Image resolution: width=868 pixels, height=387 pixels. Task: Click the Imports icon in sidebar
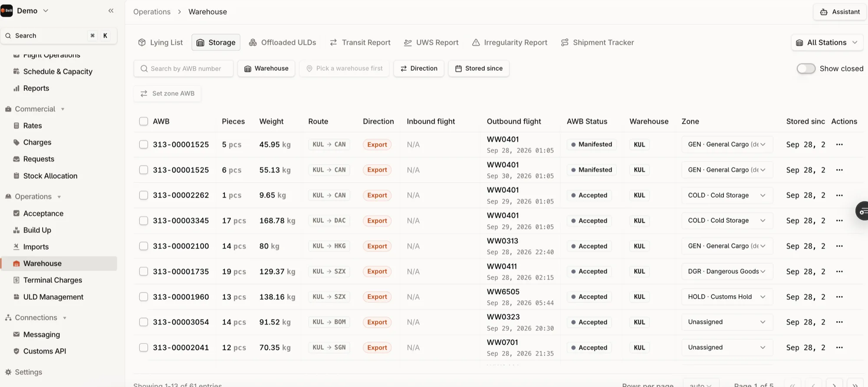coord(16,247)
